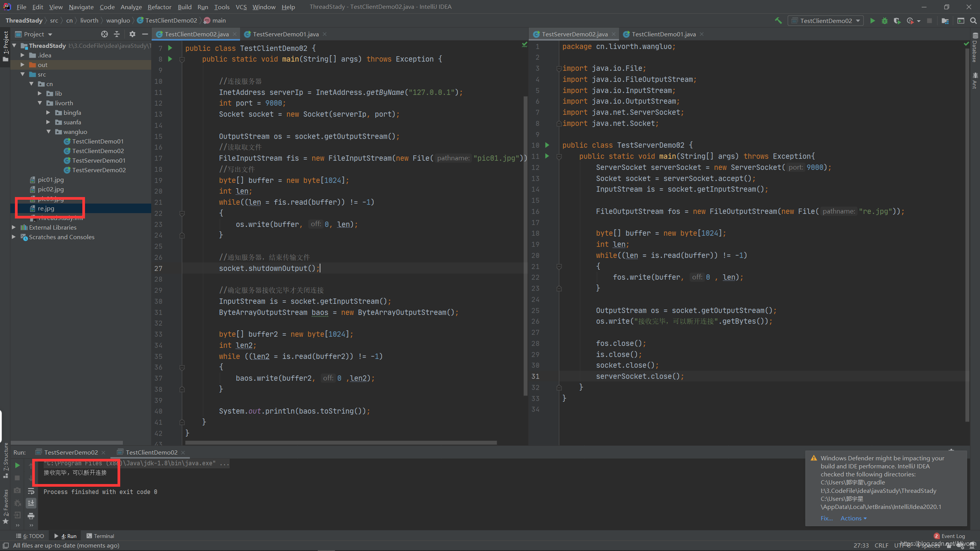This screenshot has width=980, height=551.
Task: Grab the left editor horizontal scrollbar
Action: pyautogui.click(x=341, y=443)
